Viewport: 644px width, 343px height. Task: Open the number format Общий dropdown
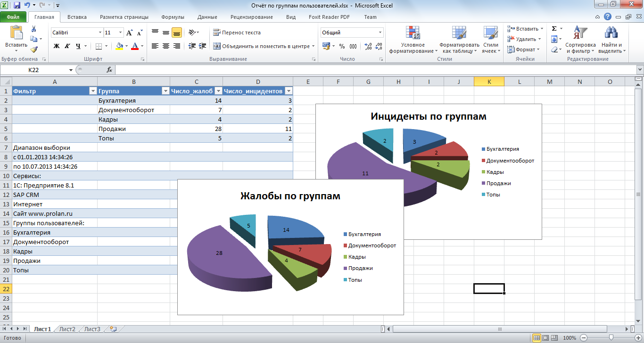pos(380,33)
